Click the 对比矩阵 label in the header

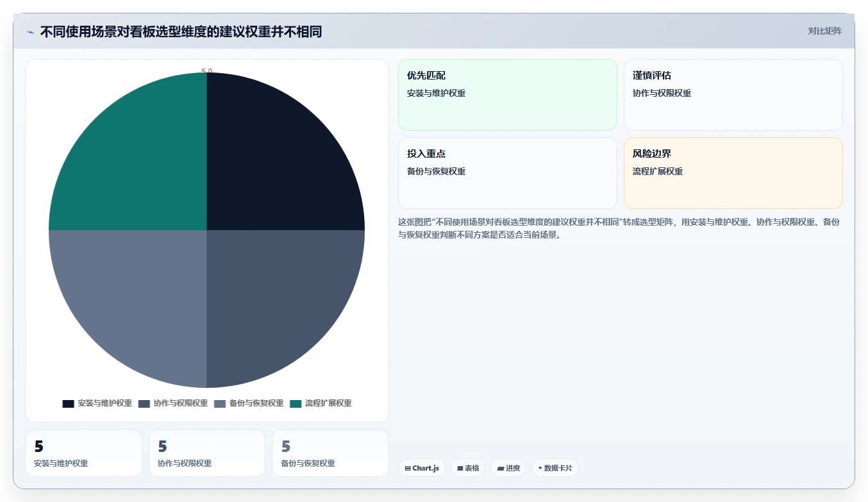click(824, 31)
